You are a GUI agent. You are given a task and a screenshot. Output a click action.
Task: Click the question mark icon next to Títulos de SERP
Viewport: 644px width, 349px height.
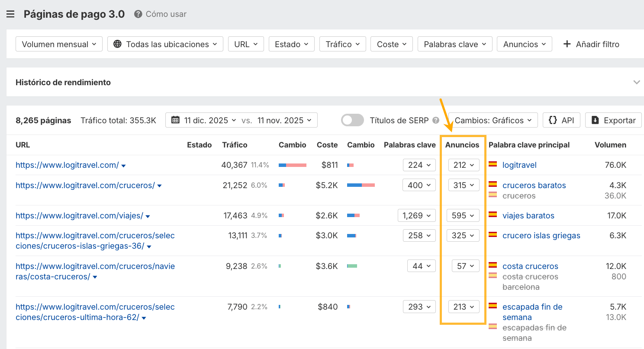point(436,120)
